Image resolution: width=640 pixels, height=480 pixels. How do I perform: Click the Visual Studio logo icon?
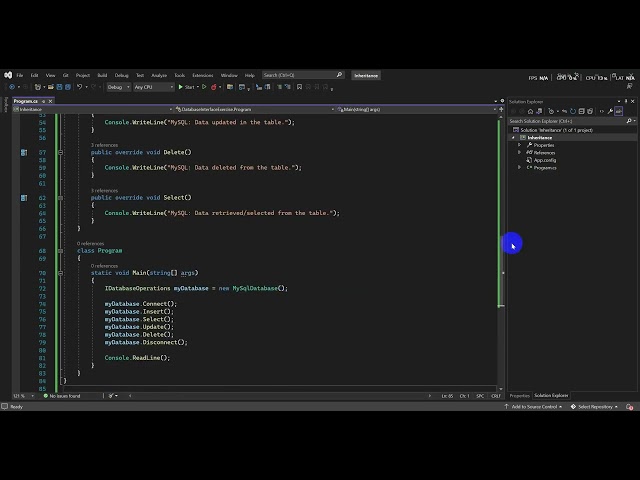point(8,75)
